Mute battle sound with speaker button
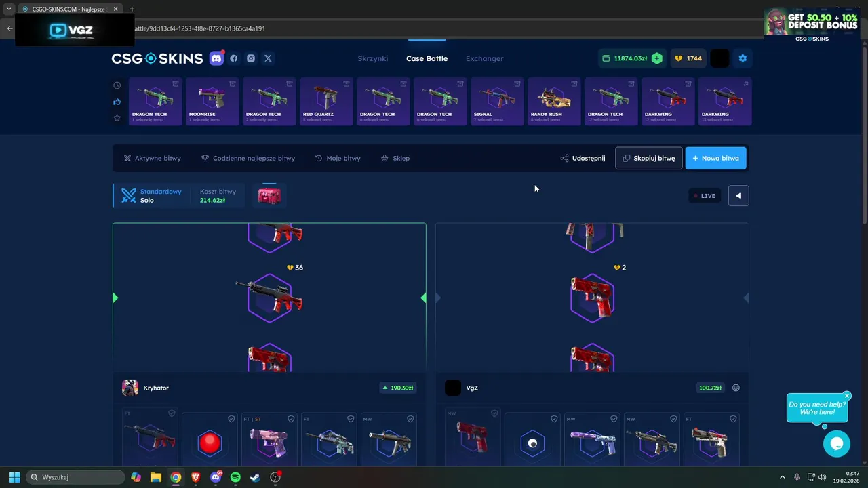This screenshot has height=488, width=868. tap(738, 196)
